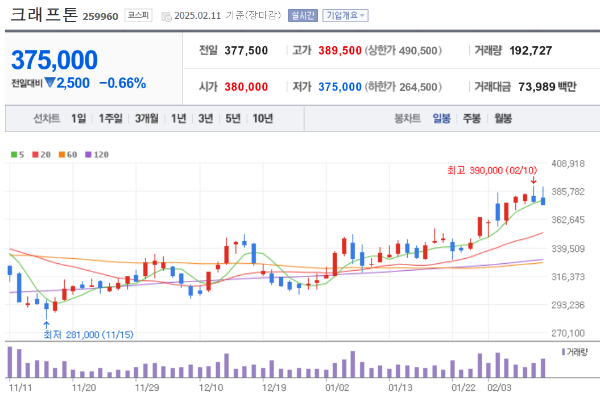Click the 실시간 button
600x397 pixels.
click(303, 15)
